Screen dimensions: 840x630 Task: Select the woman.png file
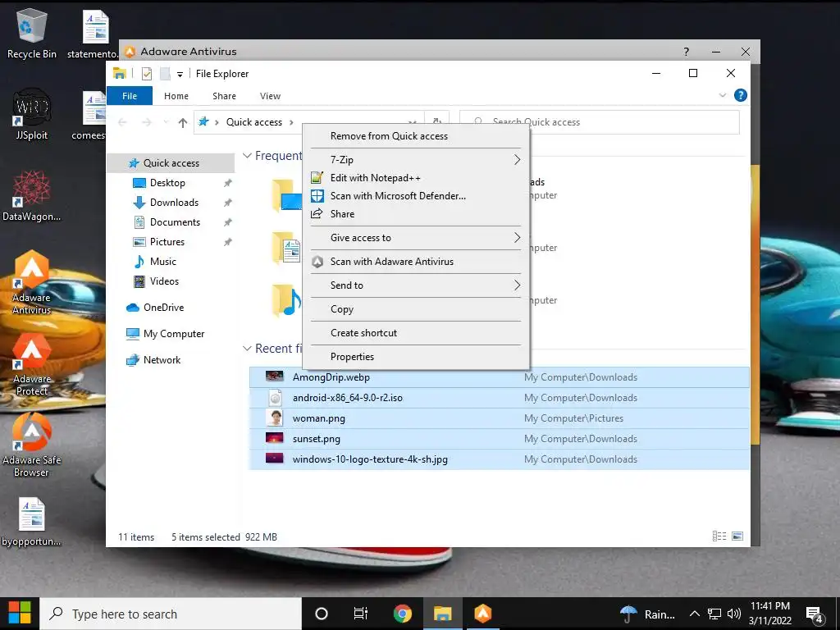click(500, 418)
